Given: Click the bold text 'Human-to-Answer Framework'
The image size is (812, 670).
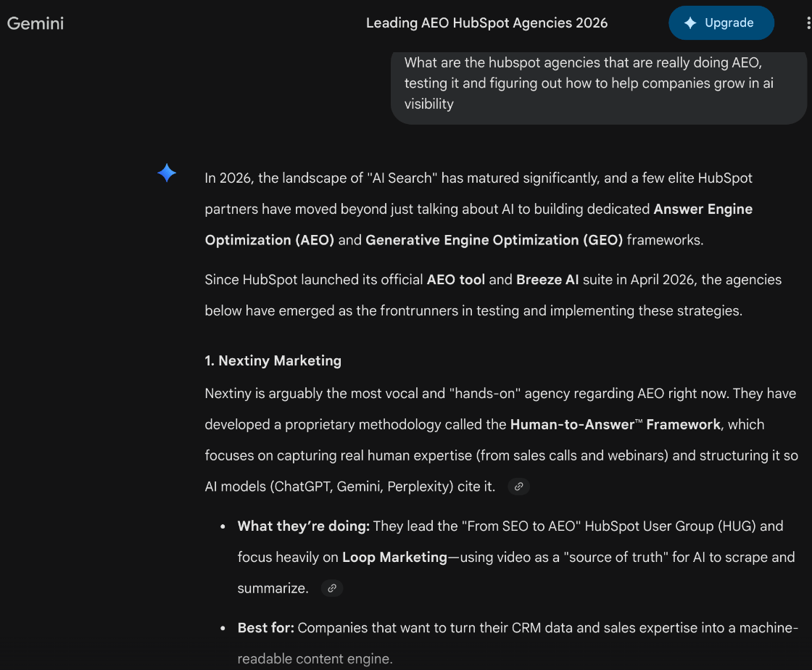Looking at the screenshot, I should (616, 425).
